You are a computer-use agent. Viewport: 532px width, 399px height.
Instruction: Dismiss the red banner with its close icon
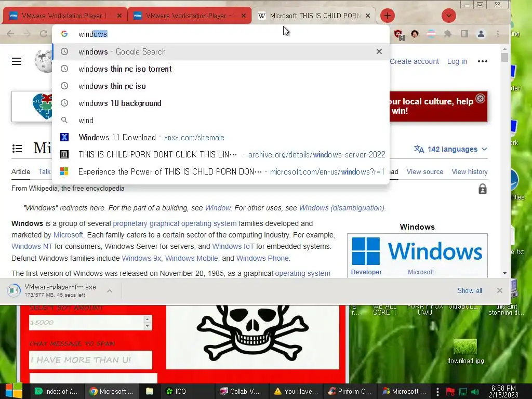coord(480,98)
